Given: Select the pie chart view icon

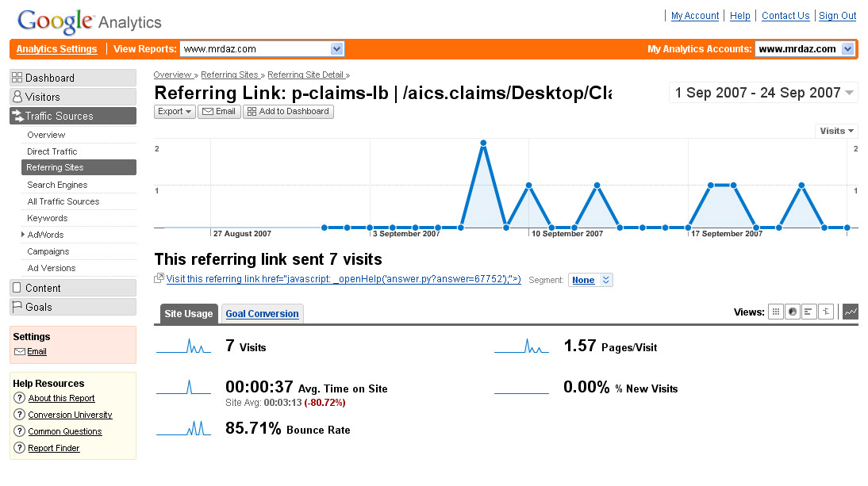Looking at the screenshot, I should 793,312.
